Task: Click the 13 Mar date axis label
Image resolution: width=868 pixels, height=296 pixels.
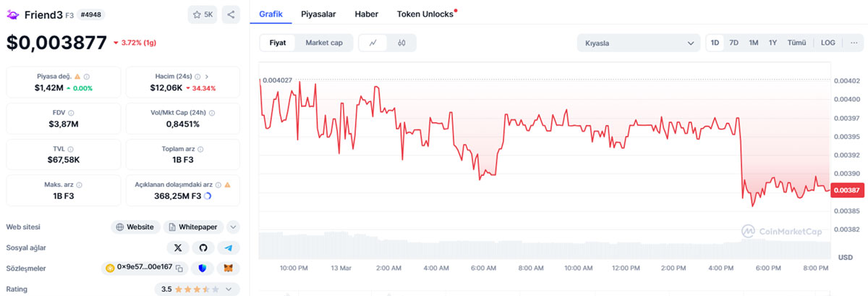Action: [x=341, y=268]
